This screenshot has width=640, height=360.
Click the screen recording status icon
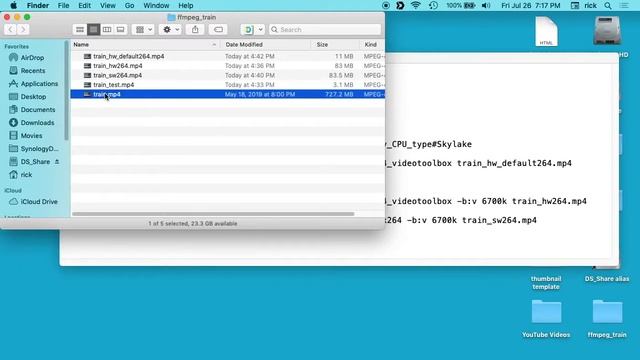[x=386, y=6]
